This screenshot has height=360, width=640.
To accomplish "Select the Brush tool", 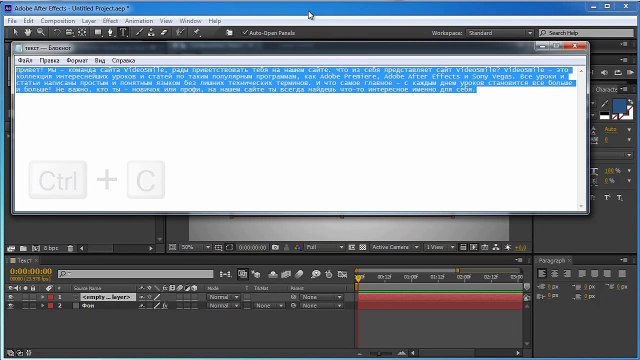I will (139, 32).
